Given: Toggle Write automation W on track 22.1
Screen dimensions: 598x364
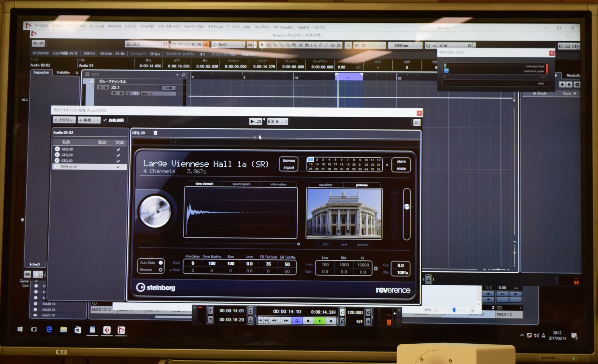Looking at the screenshot, I should 121,93.
